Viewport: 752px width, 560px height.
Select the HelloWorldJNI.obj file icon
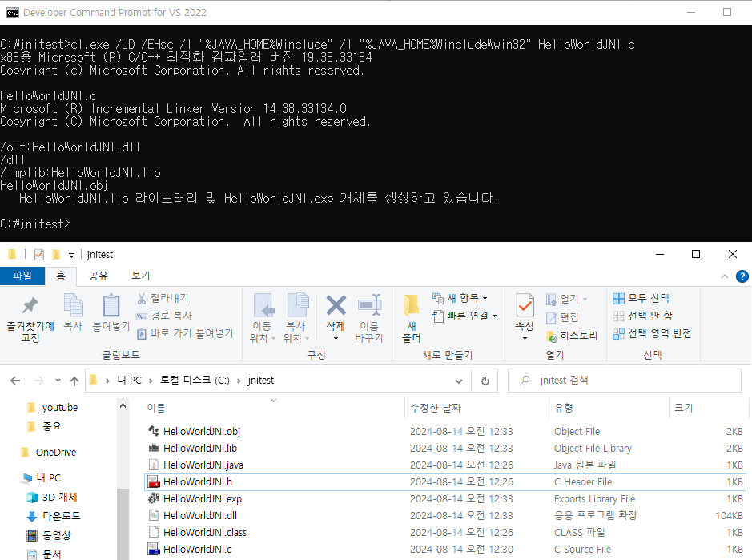tap(154, 431)
